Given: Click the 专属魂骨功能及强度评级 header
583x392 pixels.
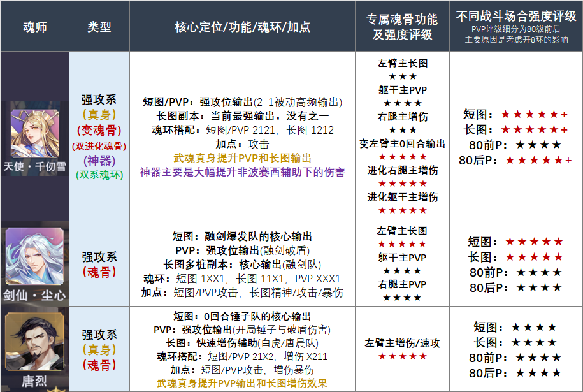Looking at the screenshot, I should [x=402, y=27].
